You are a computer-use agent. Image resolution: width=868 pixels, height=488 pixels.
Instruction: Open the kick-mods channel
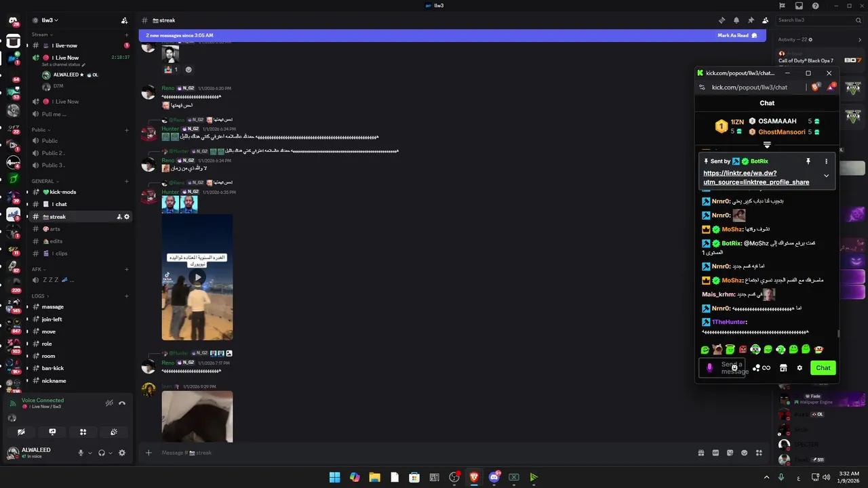pyautogui.click(x=80, y=192)
